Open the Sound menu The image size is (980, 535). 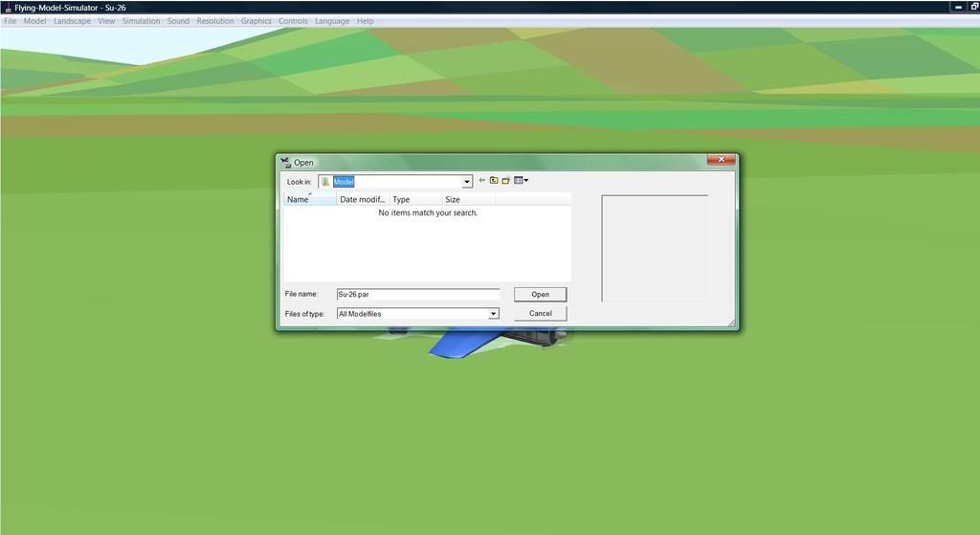pos(178,21)
